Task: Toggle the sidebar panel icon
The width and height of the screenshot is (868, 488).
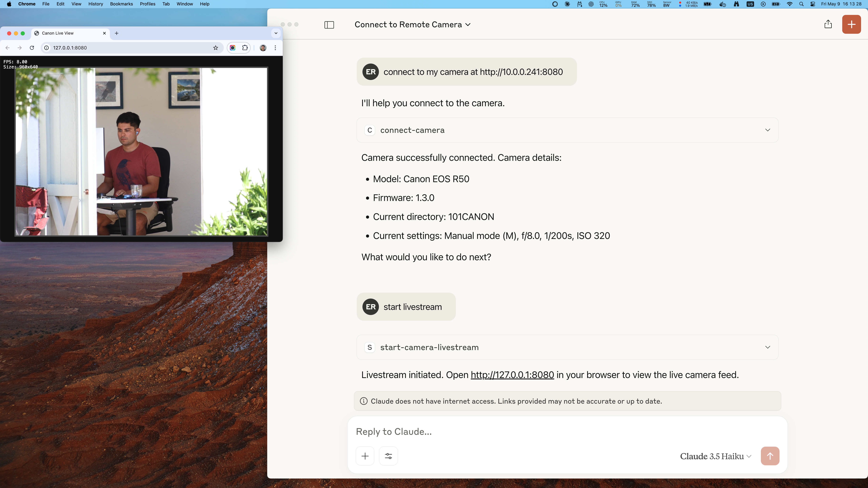Action: coord(329,25)
